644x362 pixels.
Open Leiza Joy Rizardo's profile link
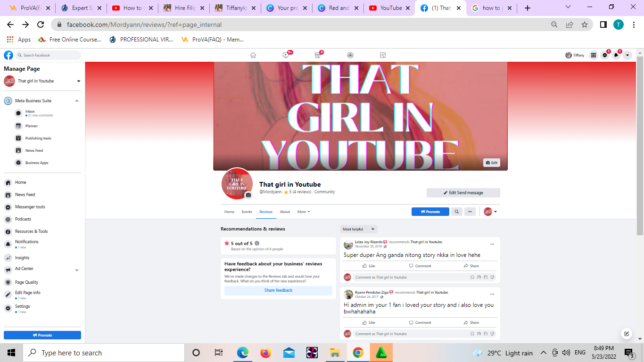[369, 242]
